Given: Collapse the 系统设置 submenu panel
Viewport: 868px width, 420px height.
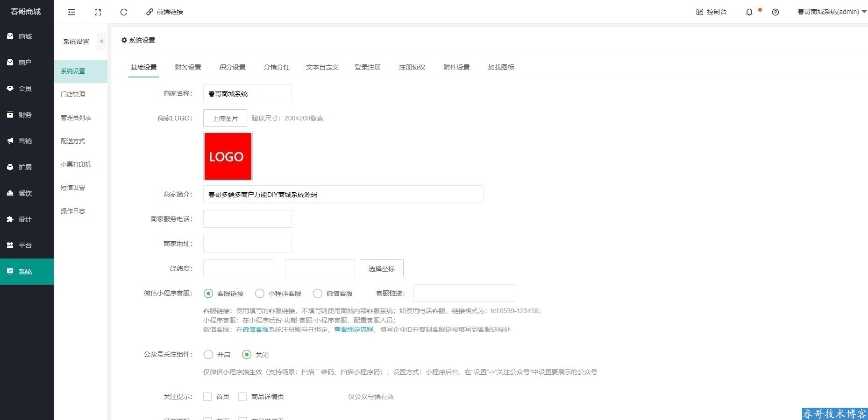Looking at the screenshot, I should point(101,42).
